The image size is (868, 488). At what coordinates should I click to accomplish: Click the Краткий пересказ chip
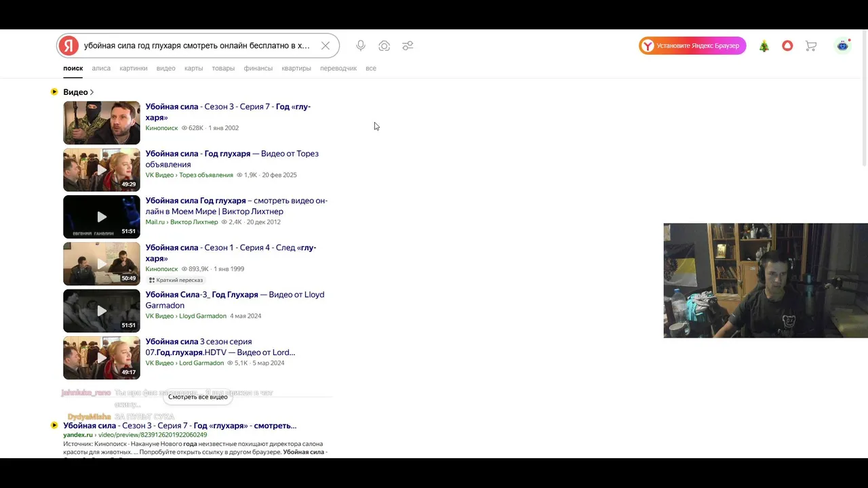click(x=176, y=280)
